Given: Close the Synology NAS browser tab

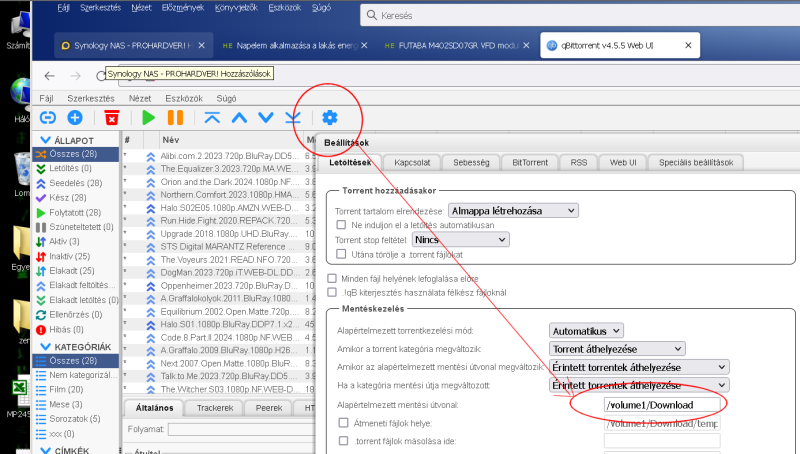Looking at the screenshot, I should coord(202,45).
